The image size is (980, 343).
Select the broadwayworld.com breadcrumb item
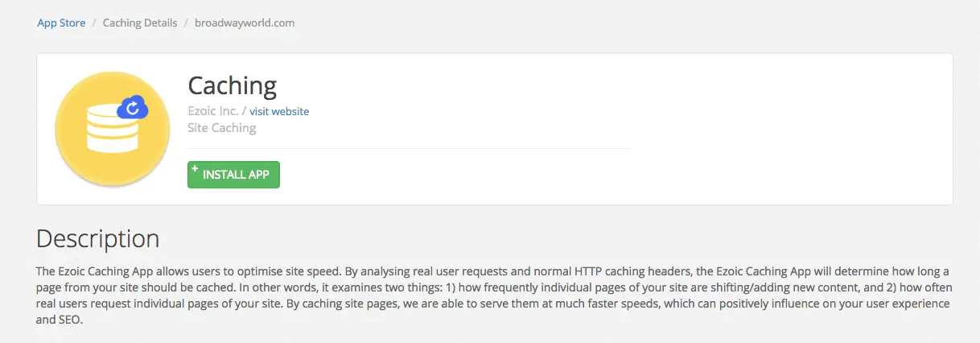[x=245, y=23]
